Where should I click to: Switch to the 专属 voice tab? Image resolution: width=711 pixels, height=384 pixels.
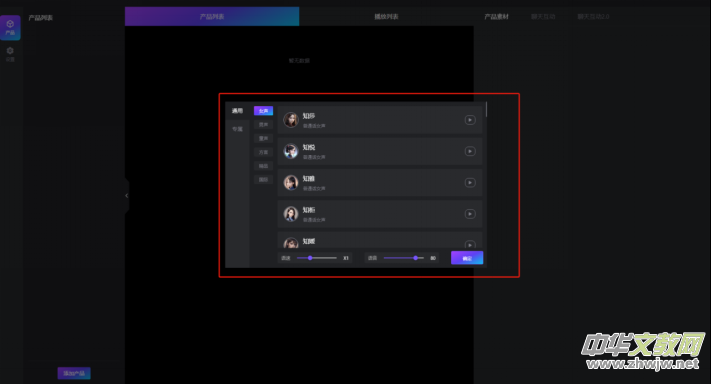click(237, 129)
